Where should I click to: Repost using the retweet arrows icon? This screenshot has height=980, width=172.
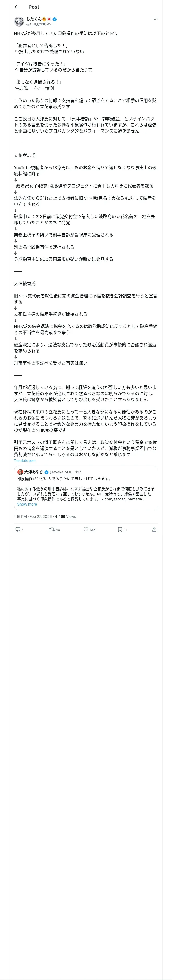51,529
